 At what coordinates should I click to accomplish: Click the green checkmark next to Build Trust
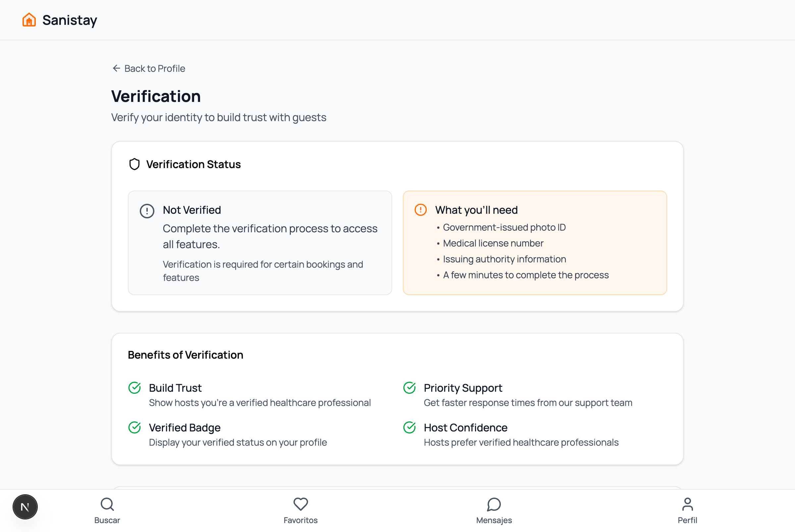coord(134,388)
